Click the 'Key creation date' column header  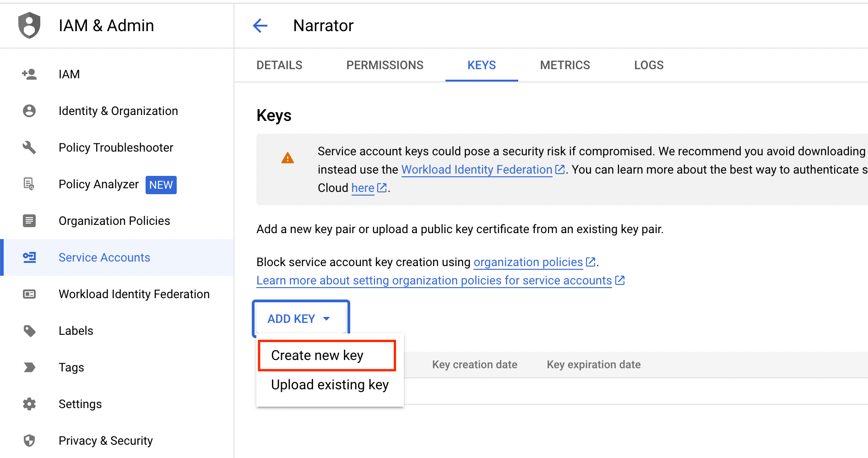pyautogui.click(x=475, y=365)
